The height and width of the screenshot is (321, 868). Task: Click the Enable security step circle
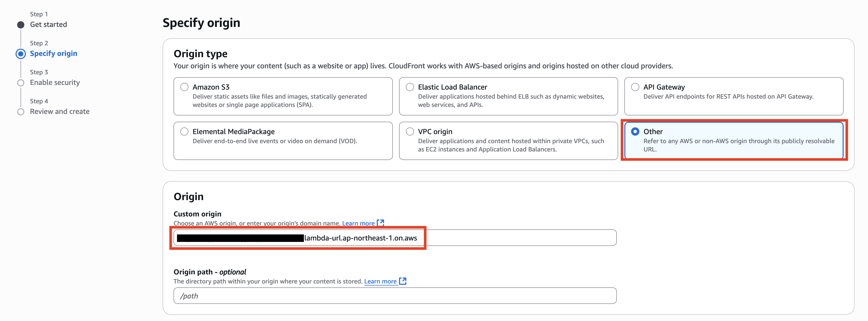click(21, 83)
